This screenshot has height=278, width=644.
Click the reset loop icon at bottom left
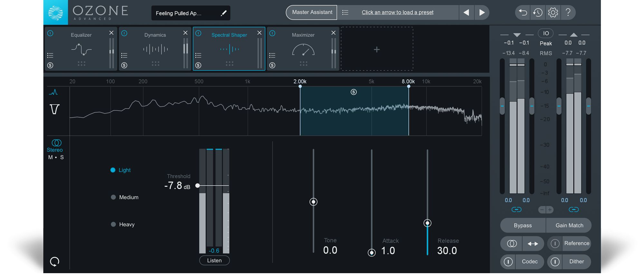(55, 262)
